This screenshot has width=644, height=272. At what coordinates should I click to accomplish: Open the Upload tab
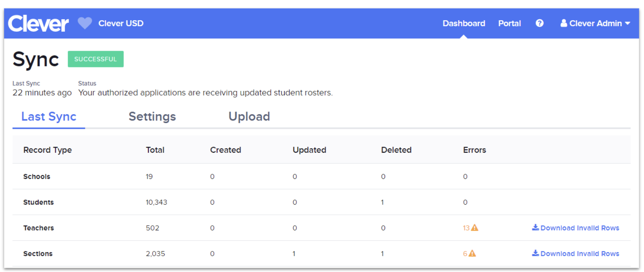249,117
